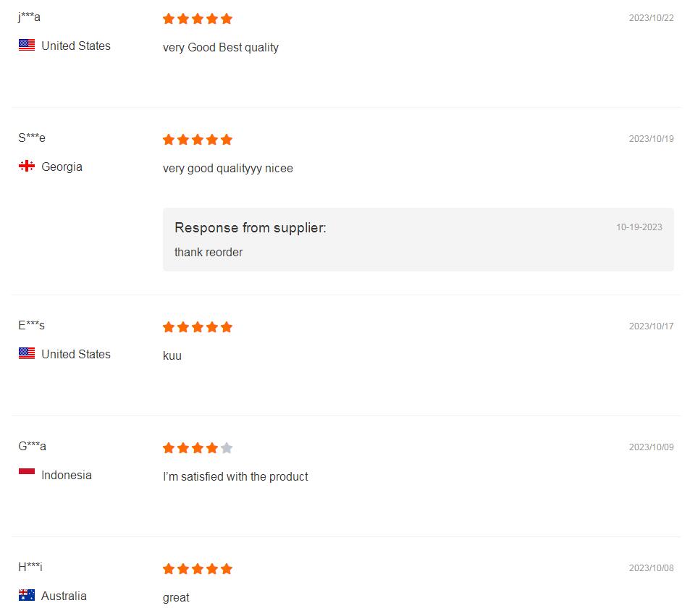Click the 'Response from supplier' heading
This screenshot has width=690, height=616.
(x=251, y=228)
